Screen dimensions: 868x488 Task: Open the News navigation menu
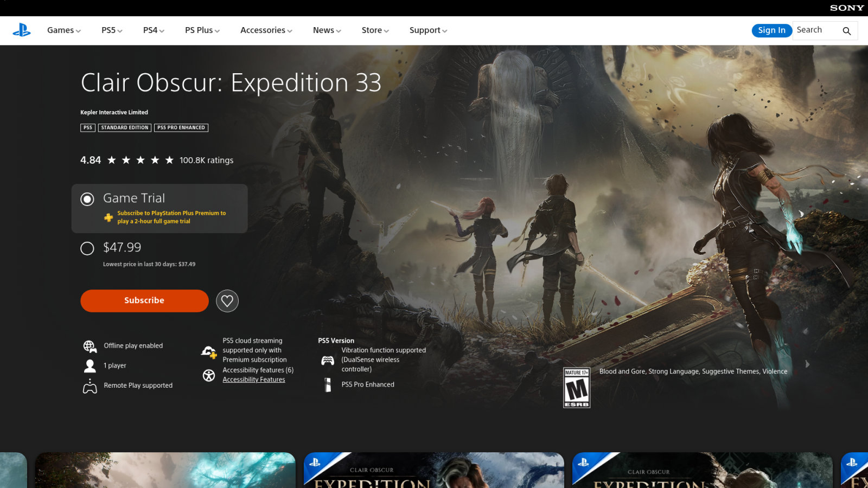pos(327,30)
